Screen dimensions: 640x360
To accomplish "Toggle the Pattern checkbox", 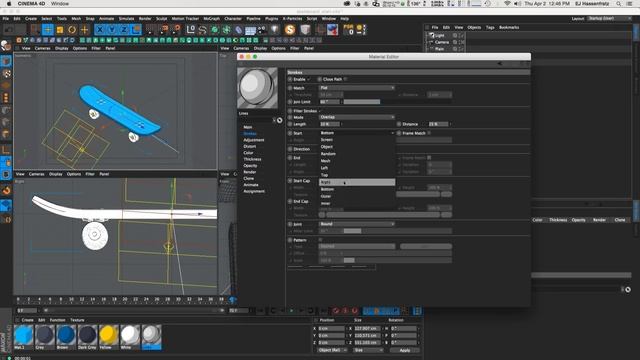I will click(x=320, y=240).
